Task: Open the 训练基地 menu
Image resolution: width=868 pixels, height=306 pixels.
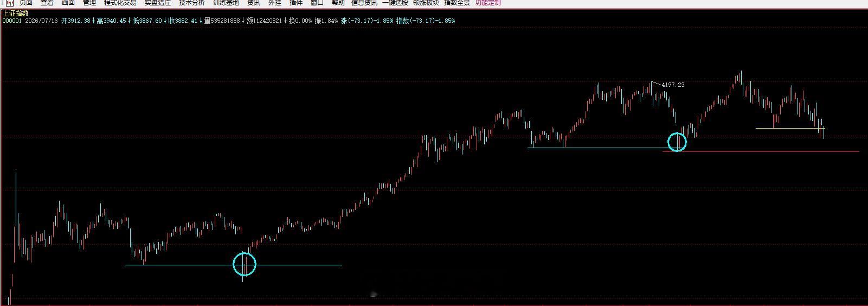Action: (x=226, y=3)
